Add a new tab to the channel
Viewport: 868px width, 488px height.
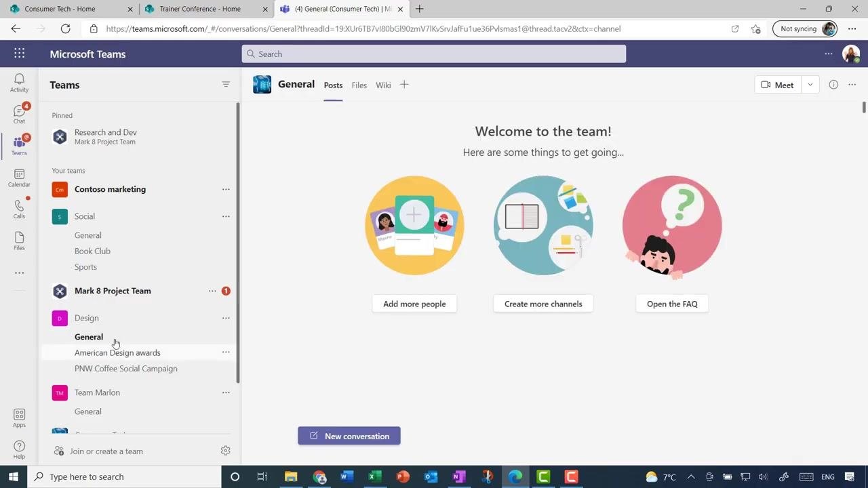(x=404, y=85)
